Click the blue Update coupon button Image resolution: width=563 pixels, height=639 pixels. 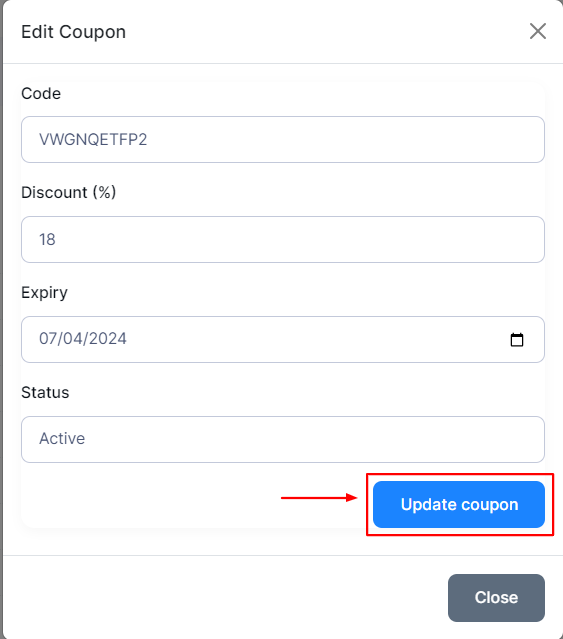point(459,505)
